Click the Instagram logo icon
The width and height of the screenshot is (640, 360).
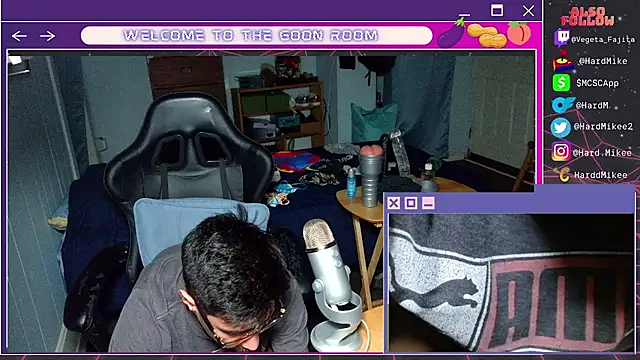pos(560,151)
